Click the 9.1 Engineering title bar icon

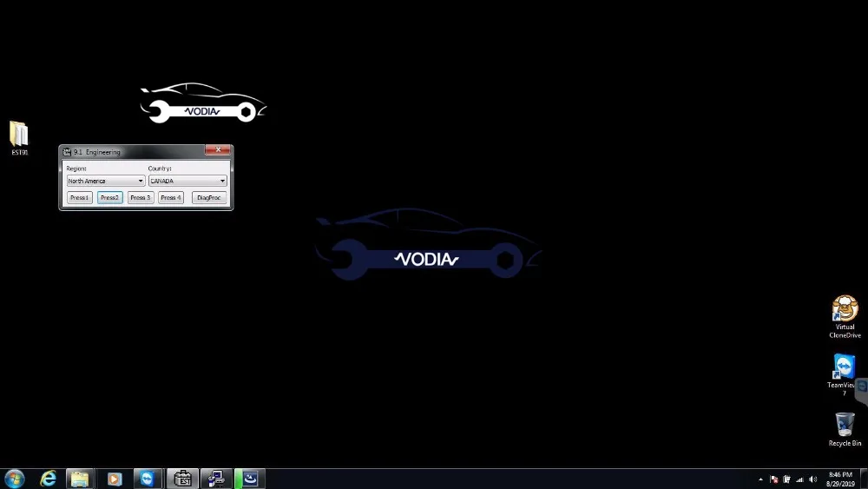pos(67,152)
